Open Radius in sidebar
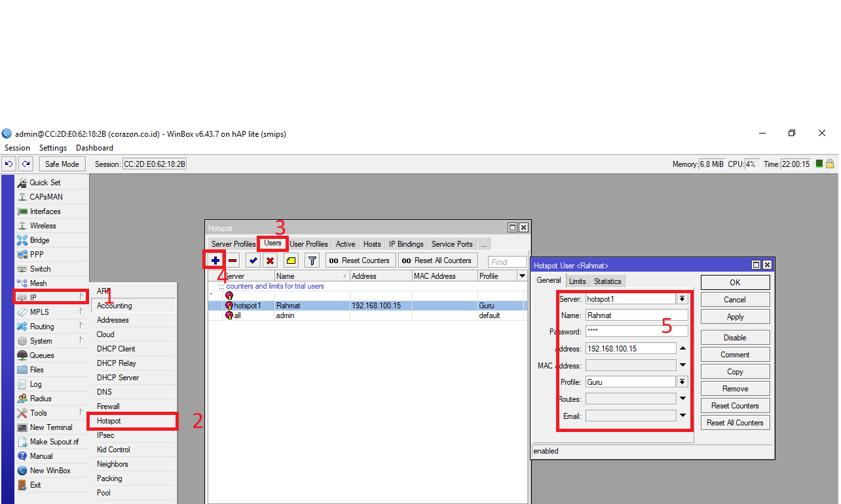Viewport: 841px width, 504px height. point(52,399)
